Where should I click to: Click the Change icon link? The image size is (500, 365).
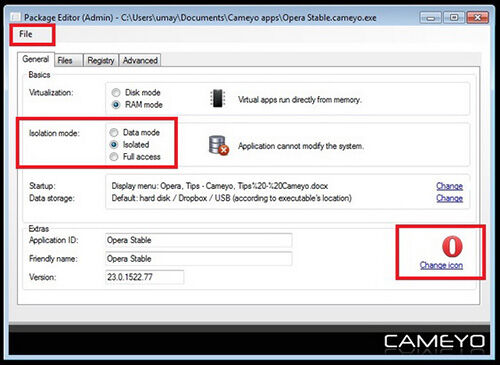pyautogui.click(x=441, y=265)
